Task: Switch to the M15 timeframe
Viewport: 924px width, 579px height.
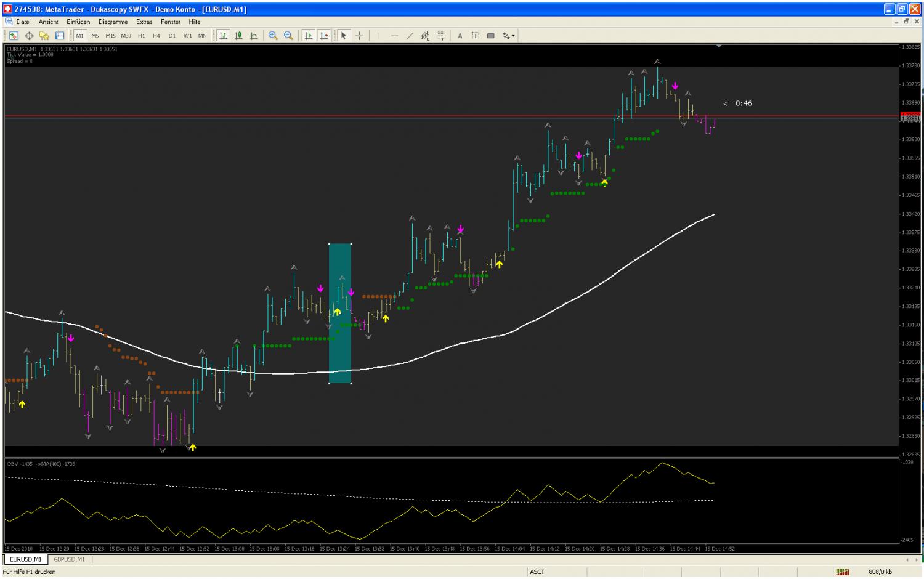Action: (110, 36)
